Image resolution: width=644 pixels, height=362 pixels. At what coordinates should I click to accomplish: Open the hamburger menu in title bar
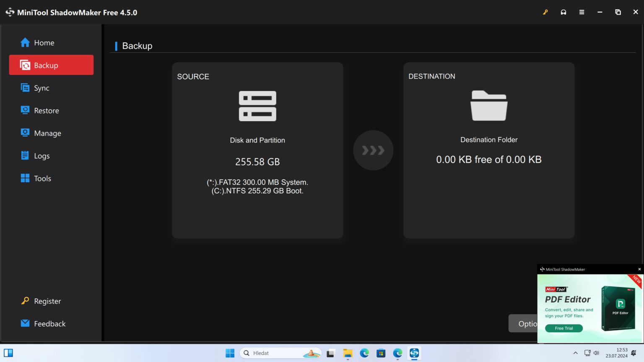582,12
